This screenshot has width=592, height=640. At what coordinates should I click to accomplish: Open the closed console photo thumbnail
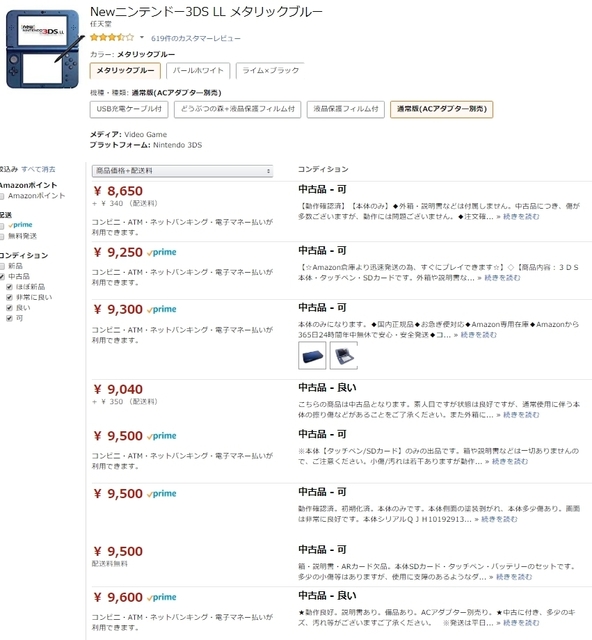pos(312,356)
